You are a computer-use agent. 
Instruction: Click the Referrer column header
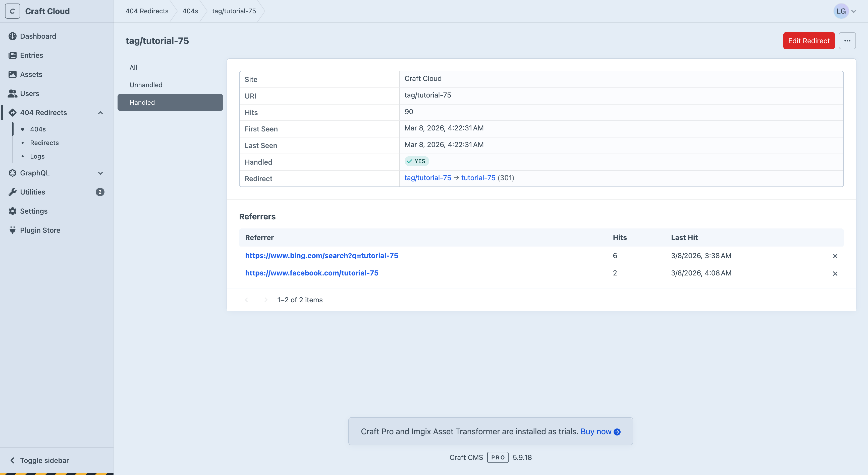pos(259,238)
